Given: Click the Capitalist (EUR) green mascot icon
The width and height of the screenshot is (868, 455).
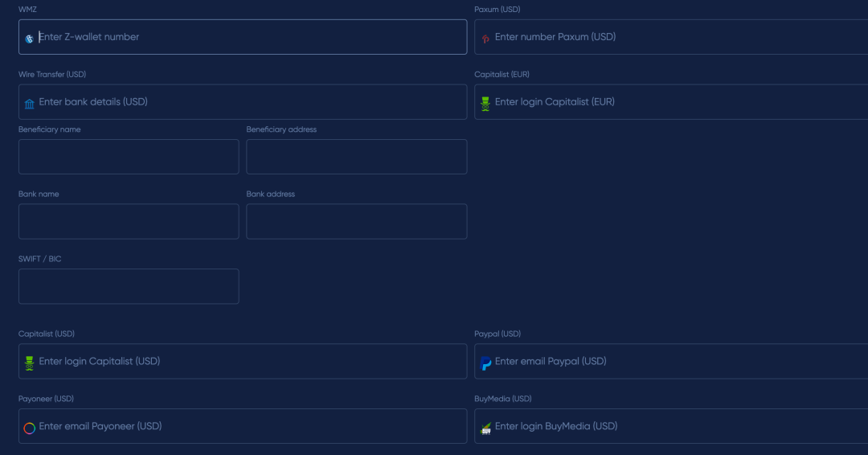Looking at the screenshot, I should point(485,103).
